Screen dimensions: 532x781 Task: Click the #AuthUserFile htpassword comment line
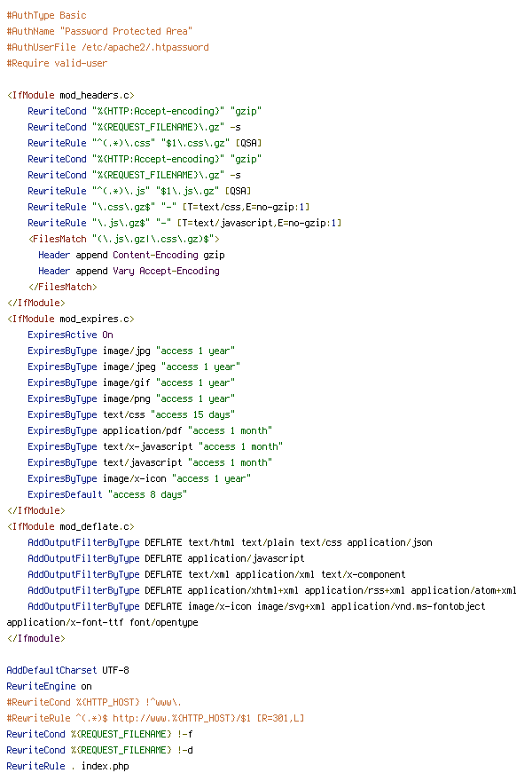(x=107, y=47)
